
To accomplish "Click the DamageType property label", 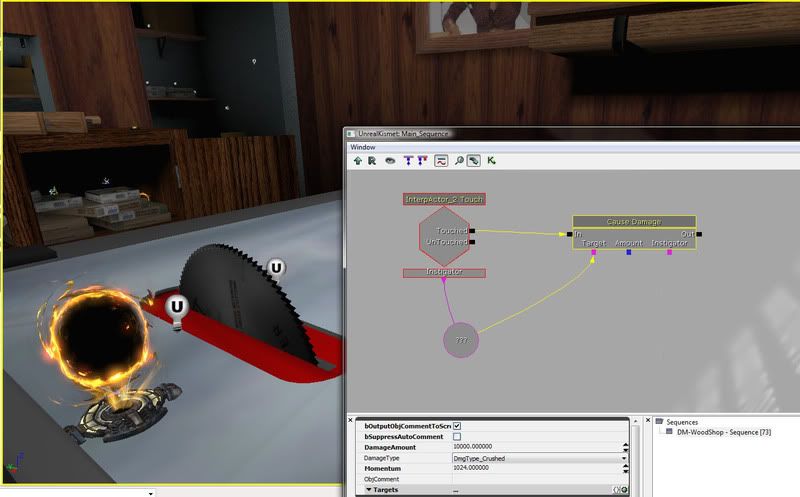I will (382, 458).
